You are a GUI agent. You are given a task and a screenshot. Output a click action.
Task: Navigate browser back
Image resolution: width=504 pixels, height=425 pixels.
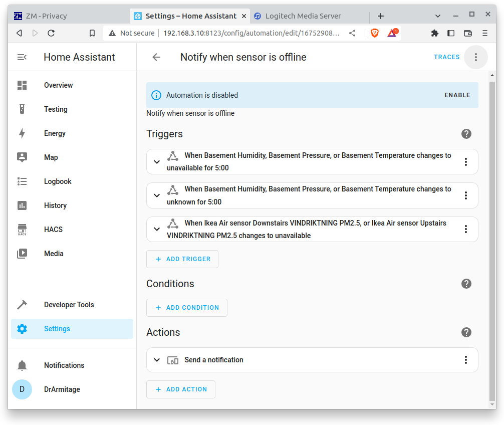(x=19, y=33)
